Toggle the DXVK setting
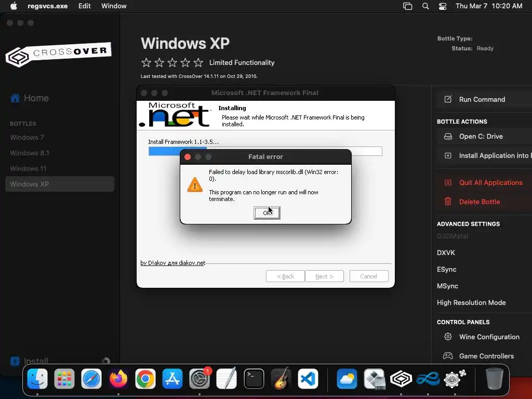The height and width of the screenshot is (399, 532). 446,253
